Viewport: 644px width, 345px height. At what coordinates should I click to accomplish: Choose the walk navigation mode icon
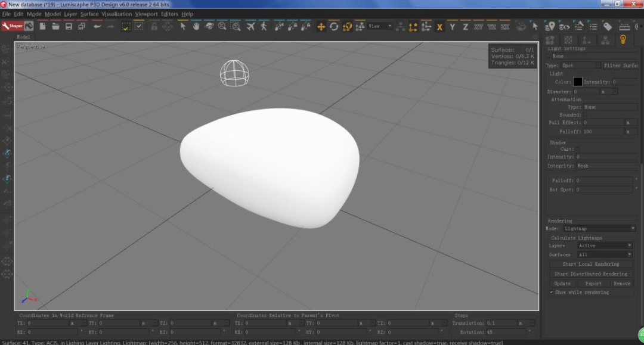pyautogui.click(x=264, y=26)
